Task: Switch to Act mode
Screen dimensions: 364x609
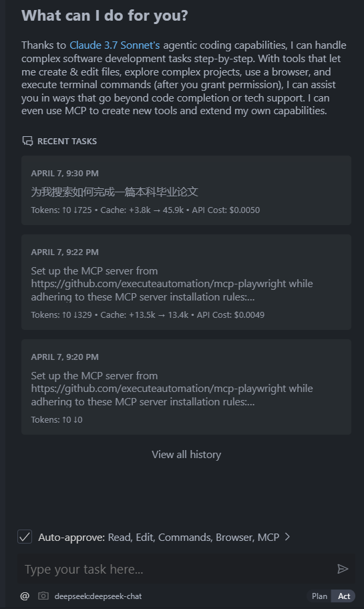Action: [x=343, y=596]
